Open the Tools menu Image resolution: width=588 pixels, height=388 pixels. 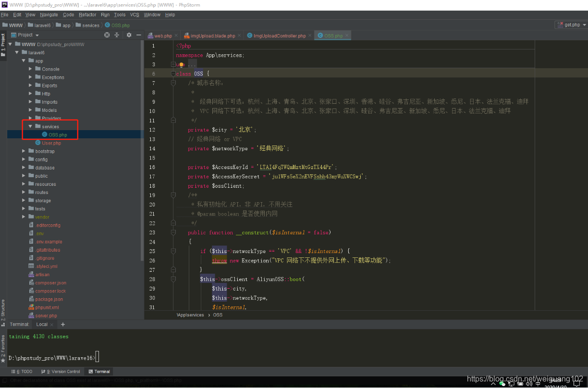(x=120, y=15)
